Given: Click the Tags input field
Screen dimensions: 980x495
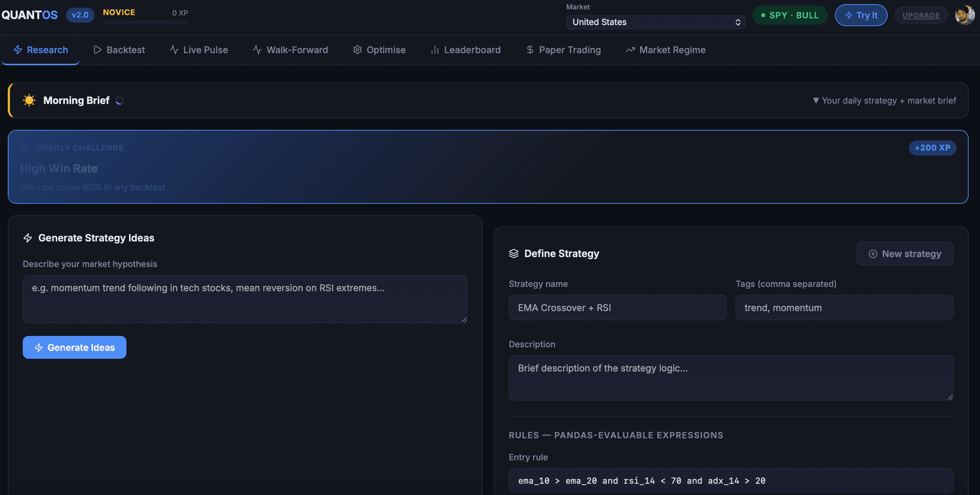Looking at the screenshot, I should pos(844,308).
